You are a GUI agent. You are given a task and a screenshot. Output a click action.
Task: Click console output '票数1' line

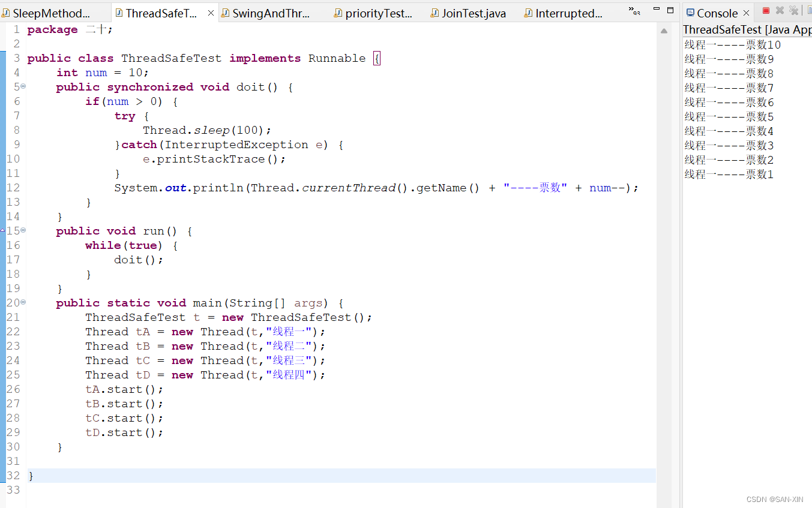pyautogui.click(x=729, y=174)
